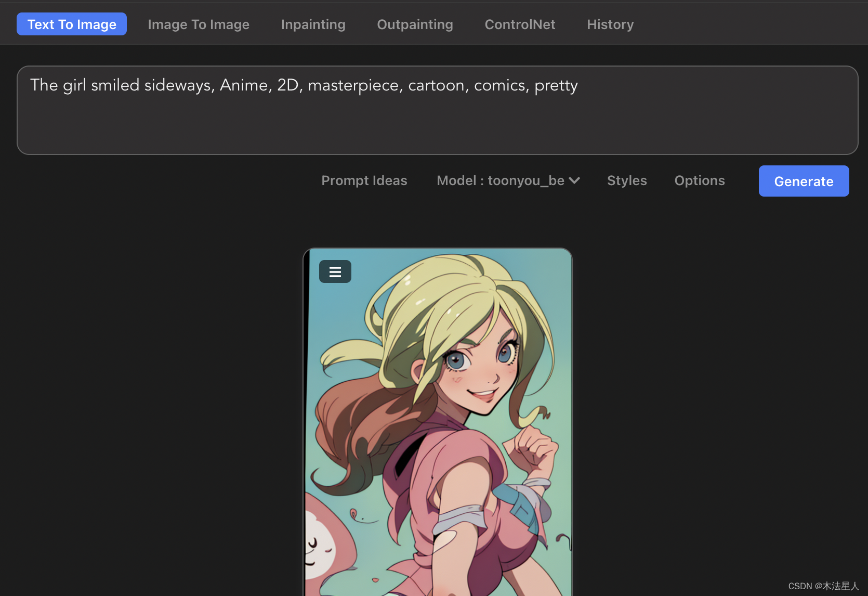The image size is (868, 596).
Task: Show generation Options
Action: point(700,180)
